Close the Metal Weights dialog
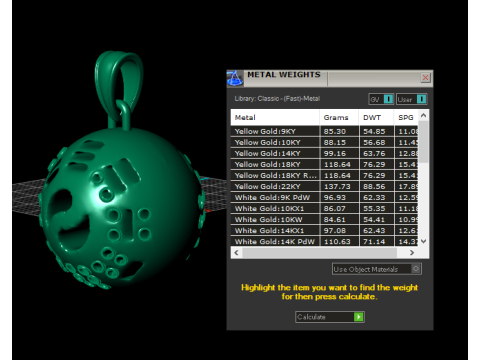Screen dimensions: 480x360 click(x=425, y=78)
